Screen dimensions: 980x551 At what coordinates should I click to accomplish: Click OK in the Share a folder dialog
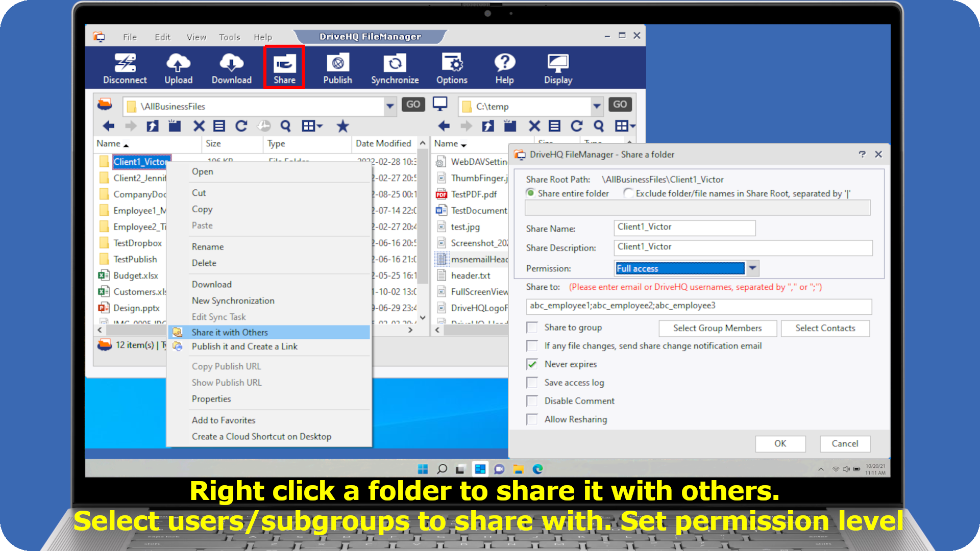pos(780,443)
